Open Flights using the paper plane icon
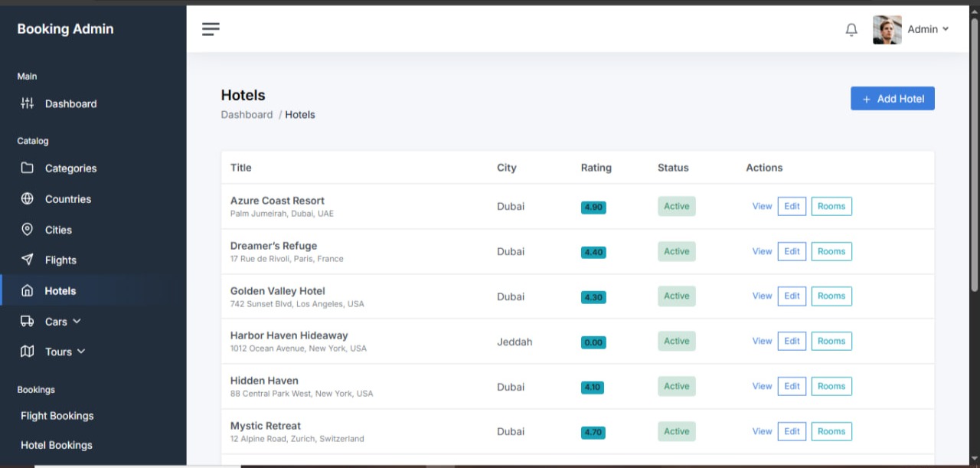The width and height of the screenshot is (980, 468). pos(27,260)
